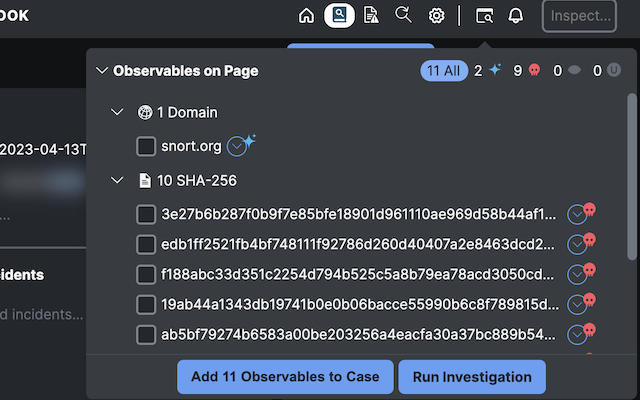The width and height of the screenshot is (640, 400).
Task: Open the investigate search icon
Action: (403, 15)
